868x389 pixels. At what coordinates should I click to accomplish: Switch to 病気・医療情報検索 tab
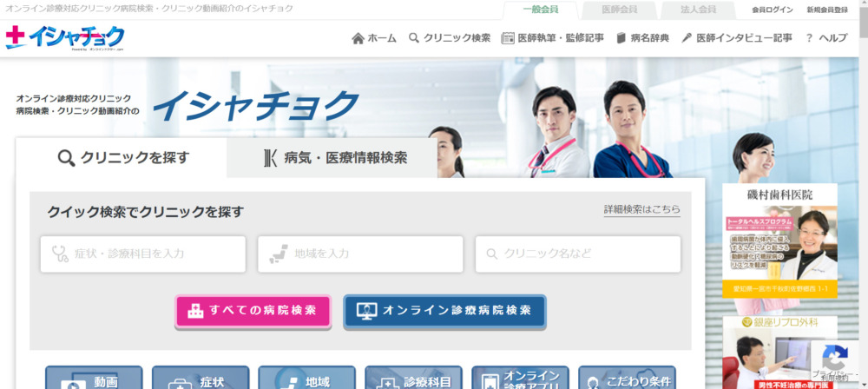click(x=332, y=158)
